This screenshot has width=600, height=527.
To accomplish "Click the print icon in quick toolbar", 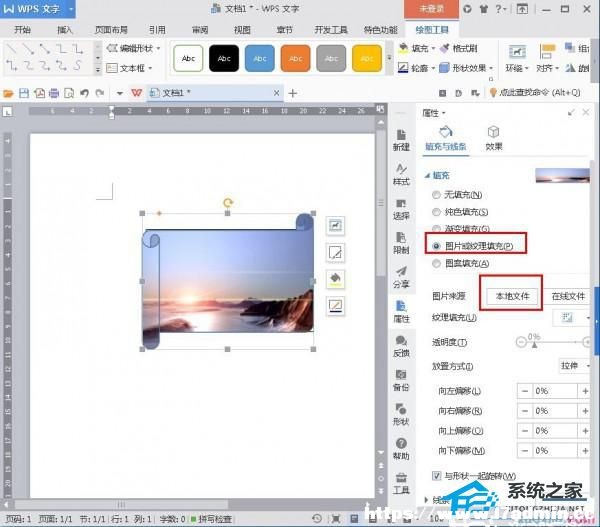I will click(x=54, y=93).
